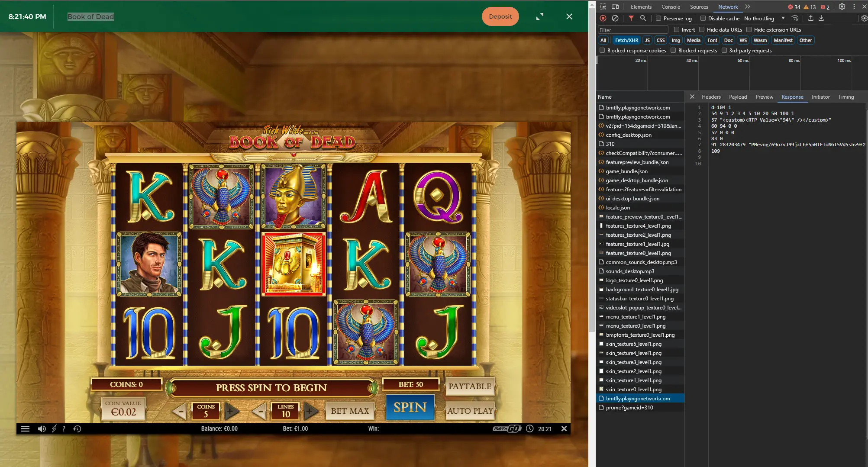This screenshot has width=868, height=467.
Task: Click the warnings count badge 13
Action: tap(810, 7)
